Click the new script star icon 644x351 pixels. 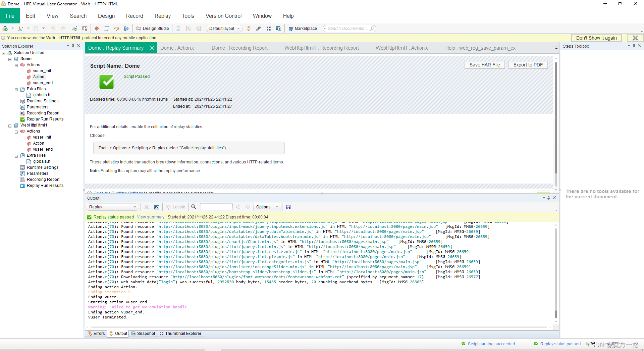[x=20, y=29]
